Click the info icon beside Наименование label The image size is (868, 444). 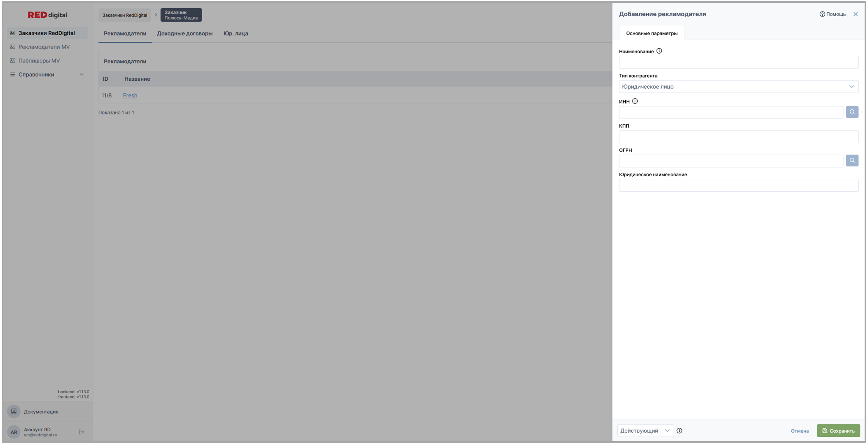659,51
